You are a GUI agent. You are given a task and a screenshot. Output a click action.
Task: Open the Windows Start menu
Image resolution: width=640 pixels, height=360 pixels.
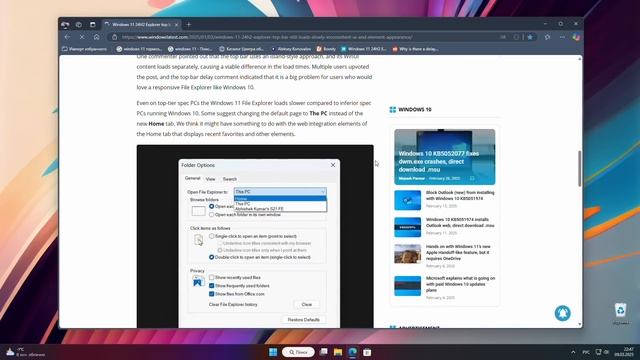tap(273, 352)
